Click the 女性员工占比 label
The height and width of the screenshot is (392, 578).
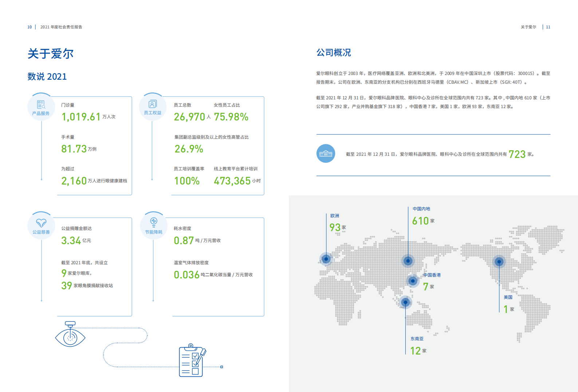click(x=227, y=105)
